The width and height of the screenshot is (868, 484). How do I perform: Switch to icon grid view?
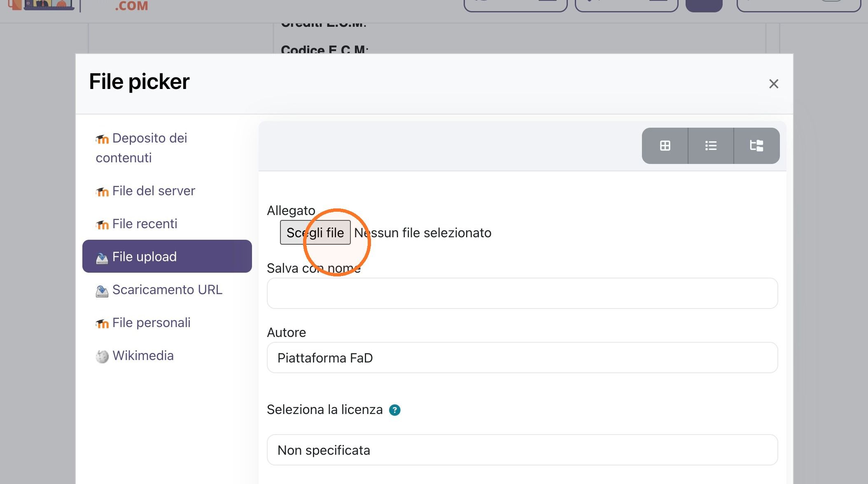(x=665, y=146)
